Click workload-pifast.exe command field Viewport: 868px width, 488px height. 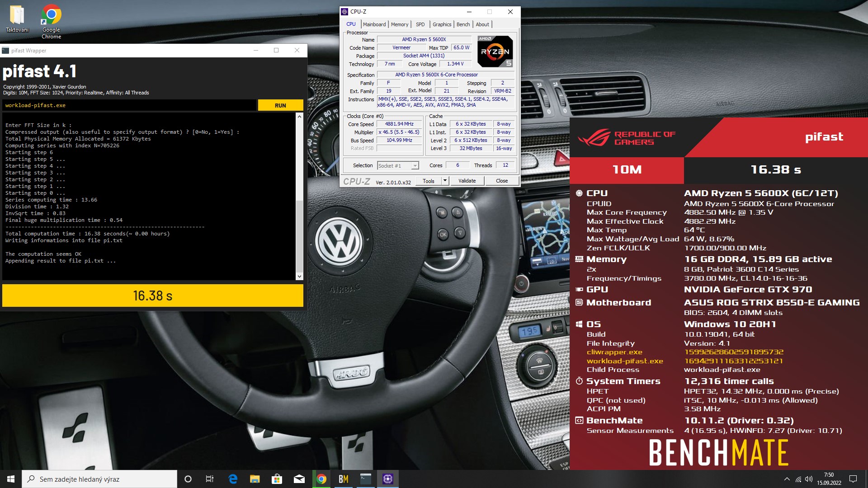coord(129,105)
